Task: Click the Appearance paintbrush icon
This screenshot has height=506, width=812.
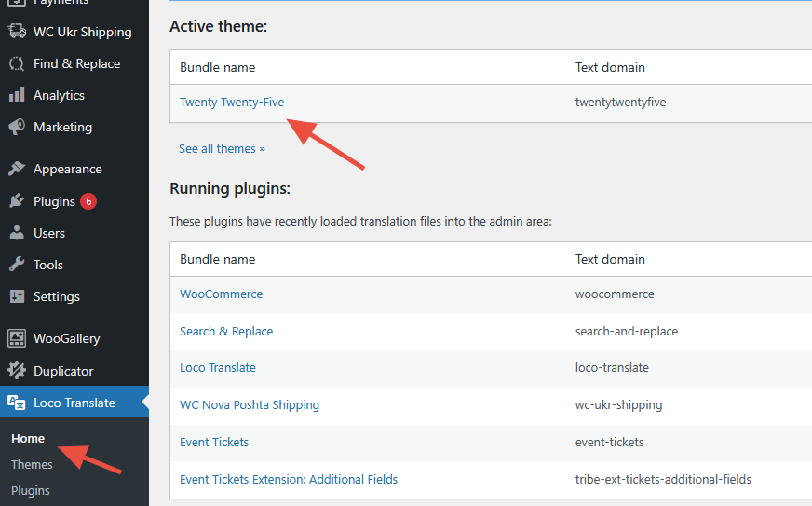Action: coord(17,169)
